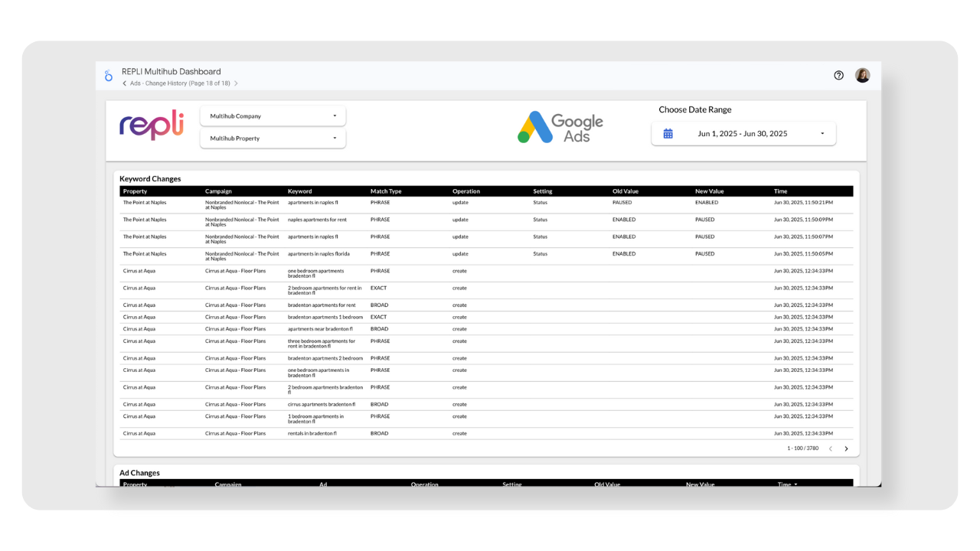Sort Keyword Changes by New Value header
This screenshot has width=980, height=551.
710,191
